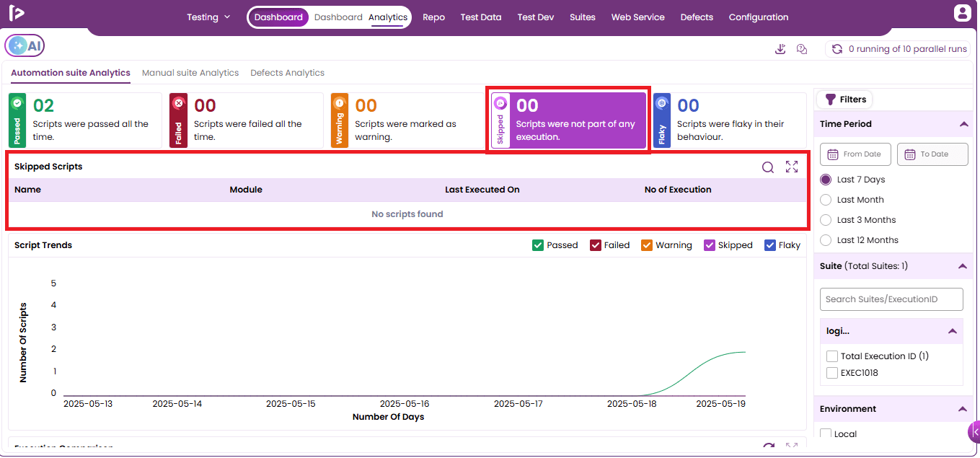Open the Web Service menu
The height and width of the screenshot is (458, 980).
[637, 17]
